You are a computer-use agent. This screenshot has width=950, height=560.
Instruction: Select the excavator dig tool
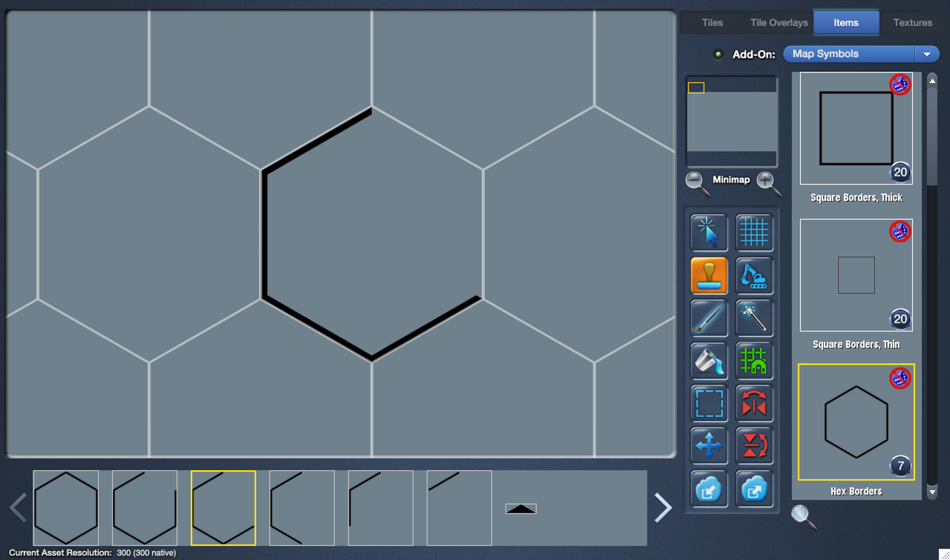point(753,275)
